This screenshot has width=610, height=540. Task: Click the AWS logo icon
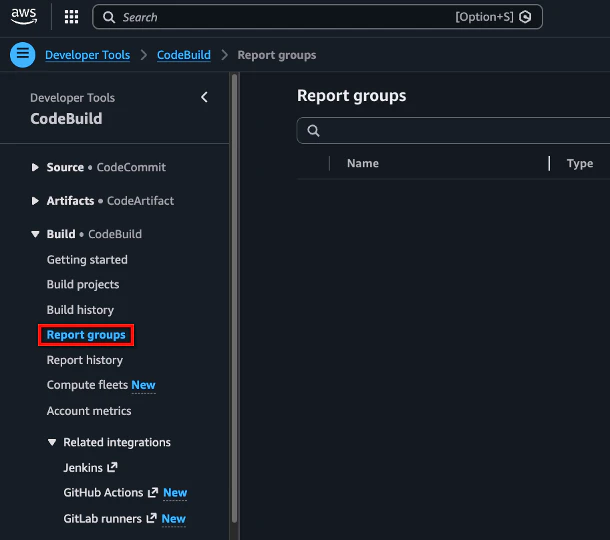coord(24,16)
